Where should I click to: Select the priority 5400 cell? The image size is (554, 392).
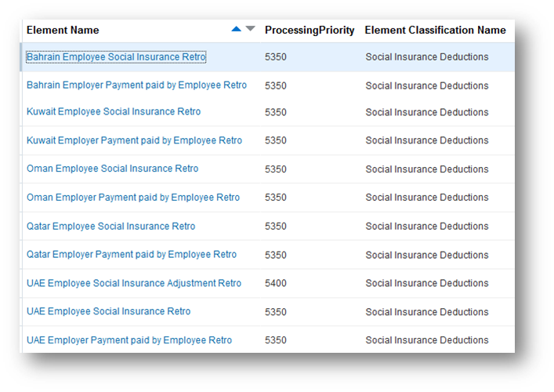pyautogui.click(x=276, y=284)
